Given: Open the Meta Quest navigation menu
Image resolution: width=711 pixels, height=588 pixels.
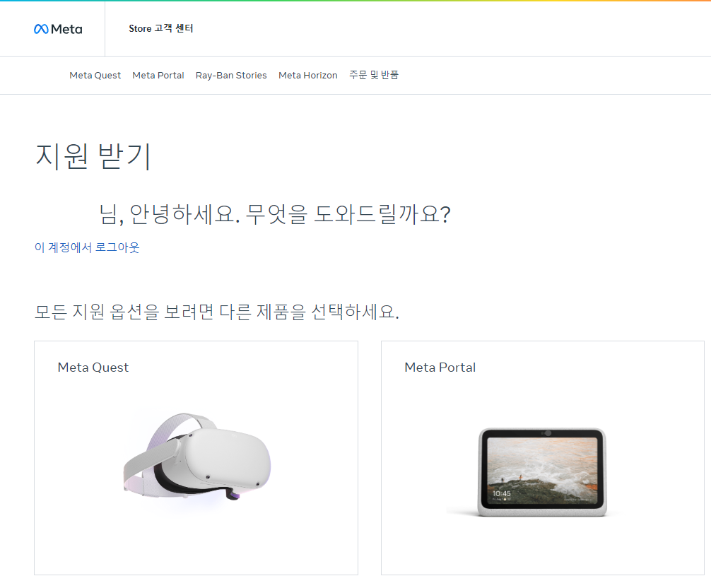Looking at the screenshot, I should point(95,75).
